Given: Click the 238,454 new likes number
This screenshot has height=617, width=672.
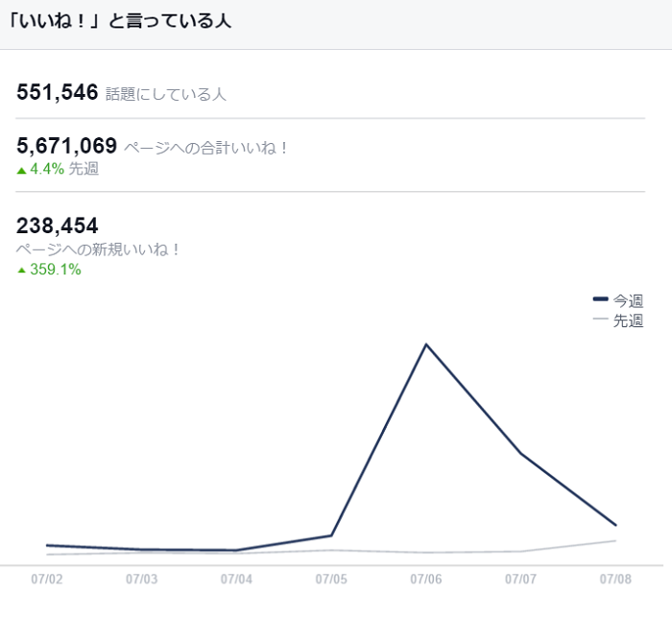Looking at the screenshot, I should 58,226.
